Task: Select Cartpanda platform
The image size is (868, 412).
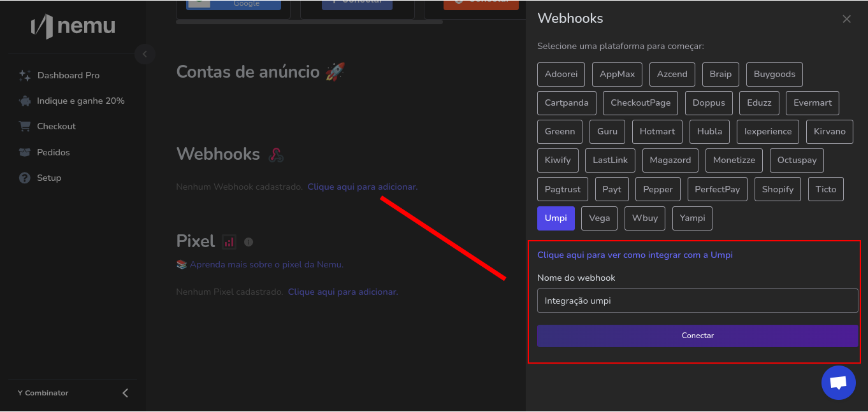Action: click(567, 103)
